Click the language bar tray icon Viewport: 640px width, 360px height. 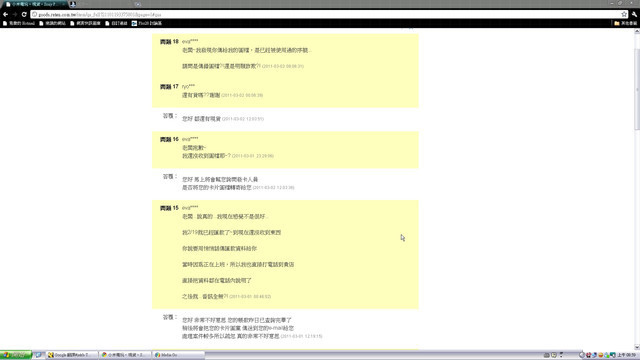(x=547, y=355)
